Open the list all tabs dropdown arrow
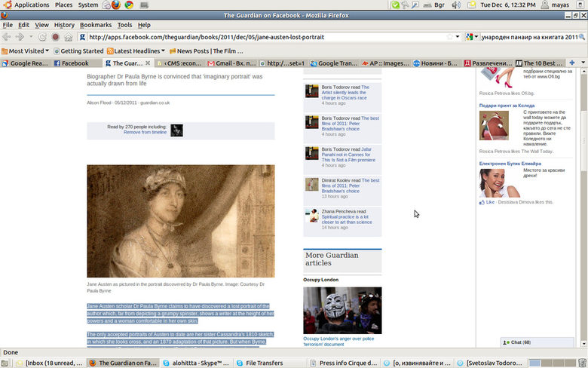 (x=583, y=63)
